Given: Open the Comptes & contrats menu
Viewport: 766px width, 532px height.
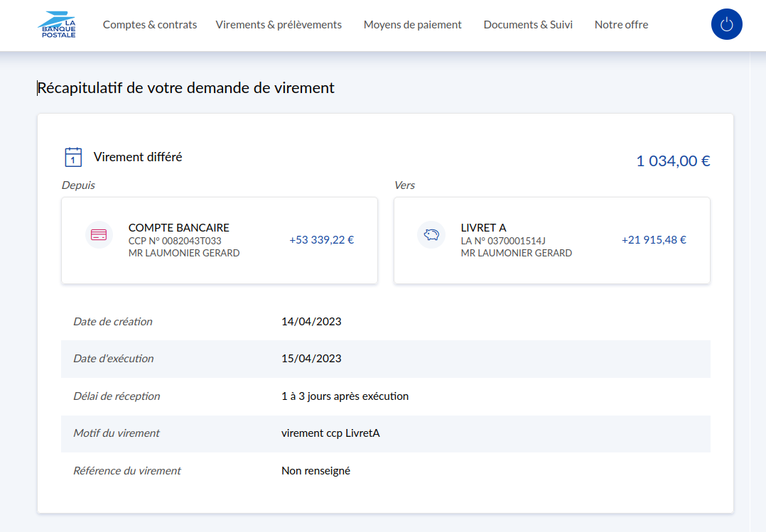Looking at the screenshot, I should pyautogui.click(x=150, y=25).
